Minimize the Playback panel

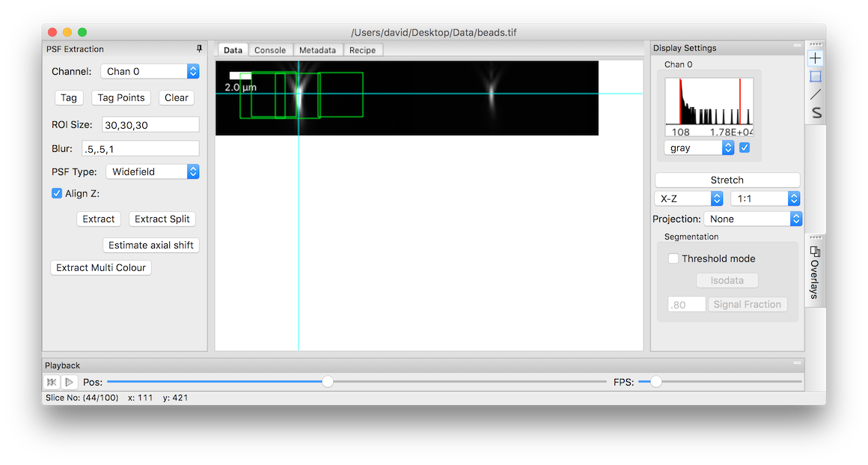tap(797, 363)
